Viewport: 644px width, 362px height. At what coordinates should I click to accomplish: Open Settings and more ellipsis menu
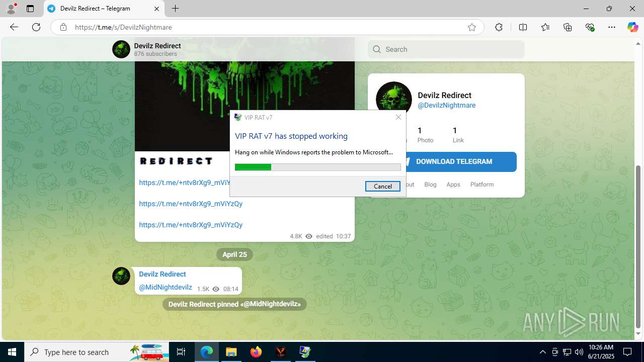(x=612, y=27)
